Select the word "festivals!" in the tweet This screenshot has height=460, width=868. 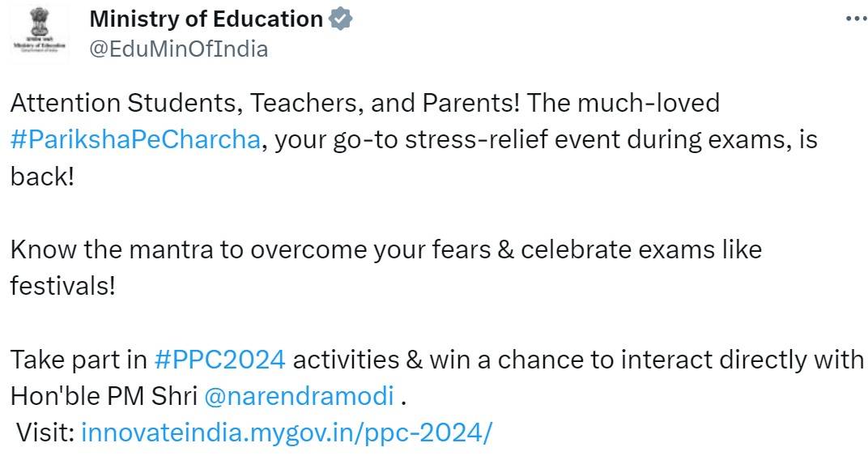click(x=63, y=286)
